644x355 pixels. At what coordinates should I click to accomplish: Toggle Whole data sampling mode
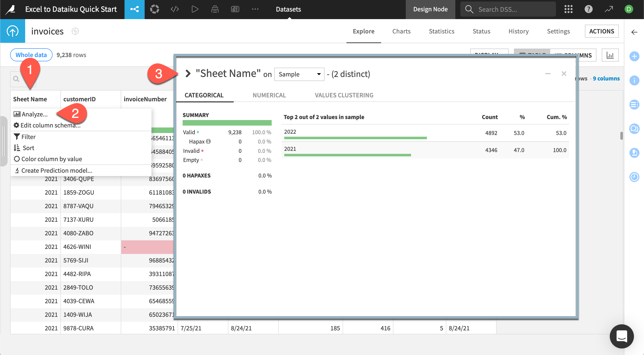(x=31, y=55)
